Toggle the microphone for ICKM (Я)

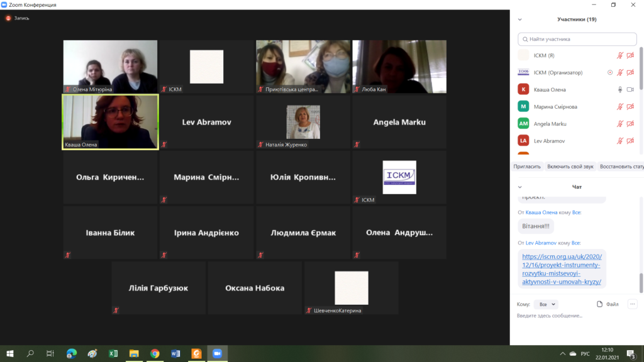point(620,55)
